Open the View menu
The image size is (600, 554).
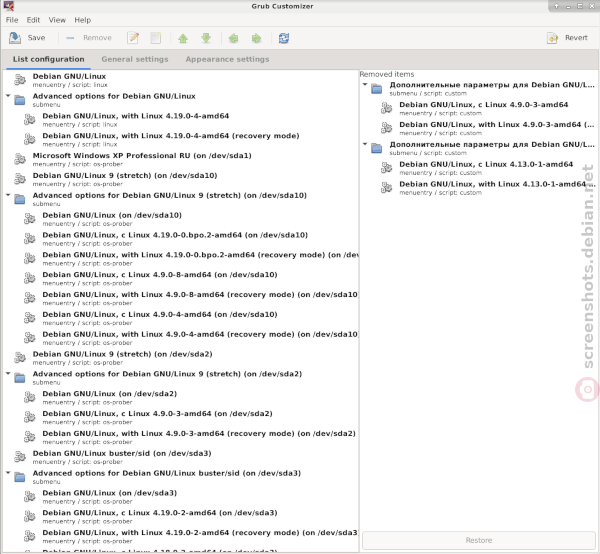coord(57,20)
